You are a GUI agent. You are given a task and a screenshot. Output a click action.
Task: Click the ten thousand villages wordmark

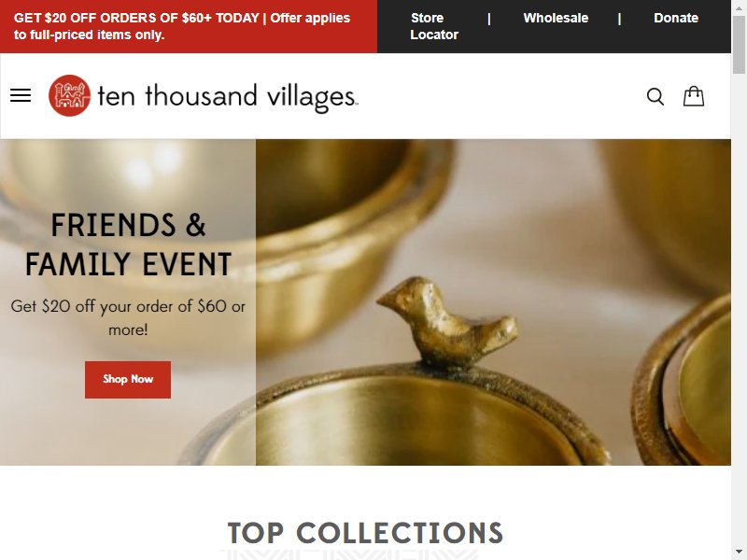(228, 97)
